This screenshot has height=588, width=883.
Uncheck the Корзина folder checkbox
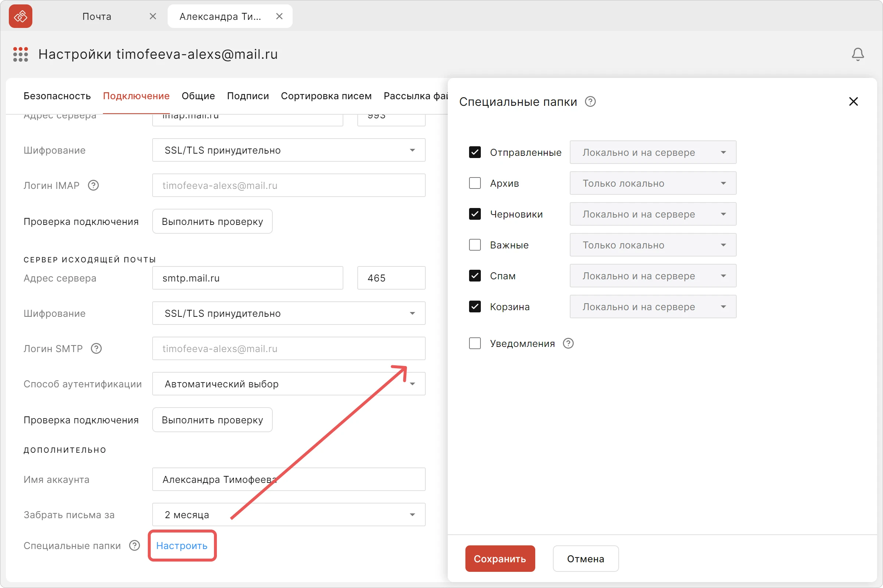[x=475, y=306]
